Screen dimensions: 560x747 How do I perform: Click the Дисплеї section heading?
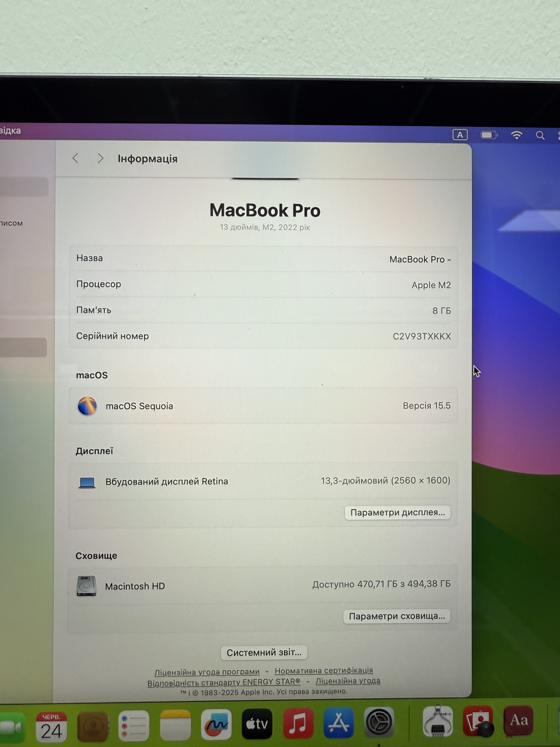click(x=94, y=451)
